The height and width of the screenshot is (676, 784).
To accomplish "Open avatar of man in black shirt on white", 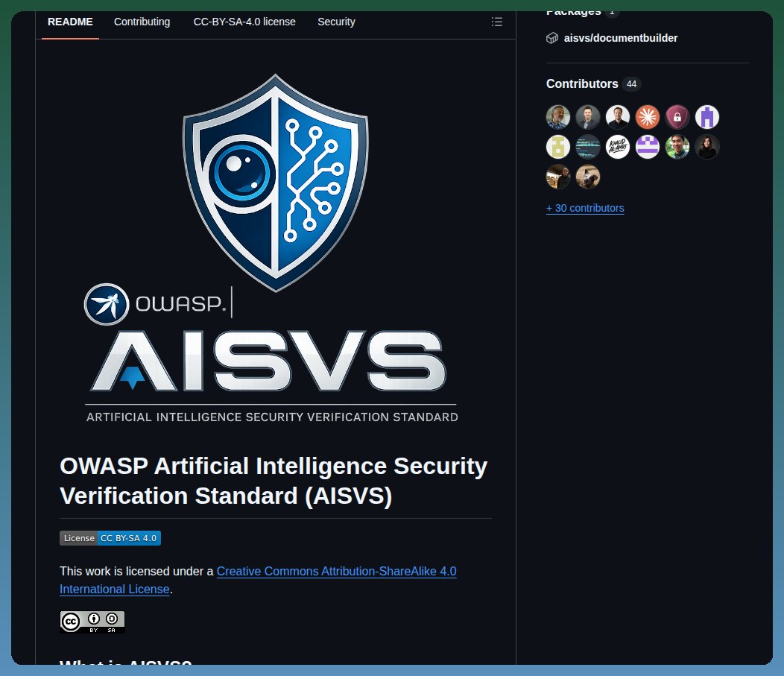I will [x=618, y=117].
